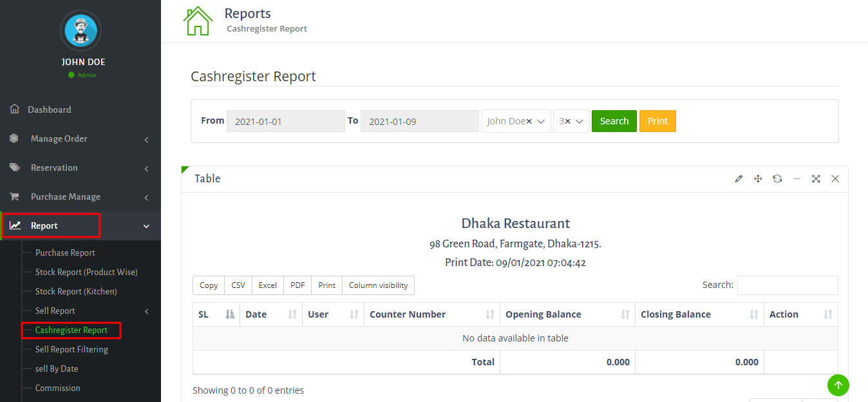Export the table as PDF
Viewport: 868px width, 402px height.
(x=297, y=285)
